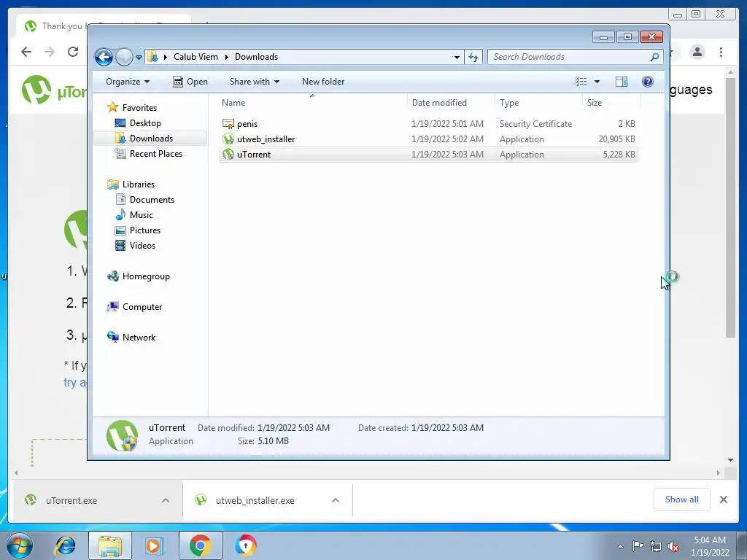Change the view with the view icon
The height and width of the screenshot is (560, 747).
coord(581,82)
